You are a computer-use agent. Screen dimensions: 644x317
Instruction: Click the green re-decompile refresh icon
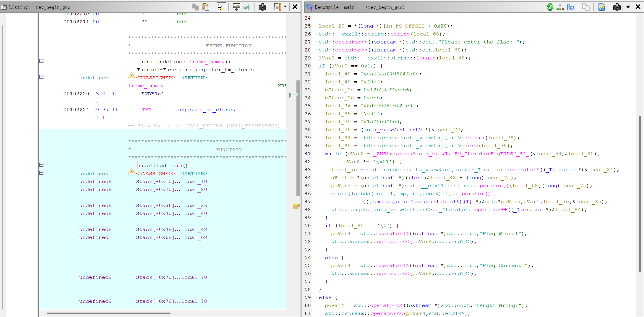click(550, 7)
